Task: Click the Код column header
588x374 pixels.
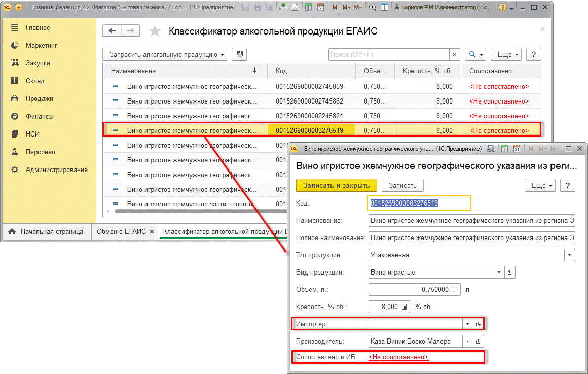Action: coord(311,71)
